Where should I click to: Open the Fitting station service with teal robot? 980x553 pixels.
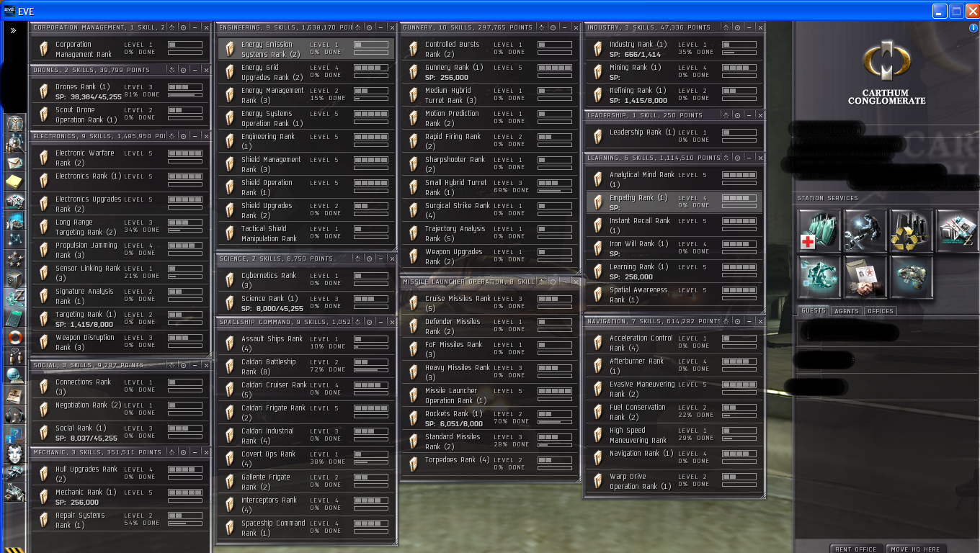(819, 277)
